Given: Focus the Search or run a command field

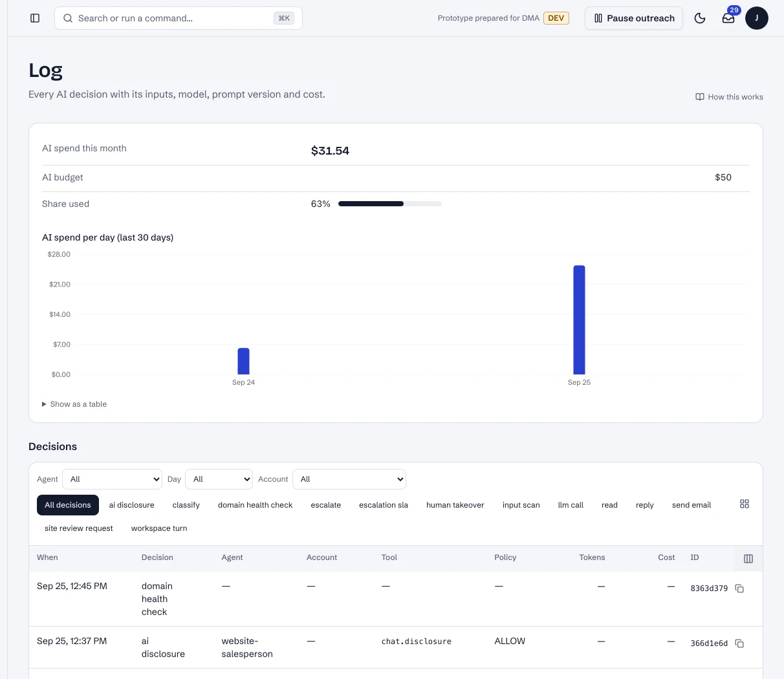Looking at the screenshot, I should click(179, 18).
